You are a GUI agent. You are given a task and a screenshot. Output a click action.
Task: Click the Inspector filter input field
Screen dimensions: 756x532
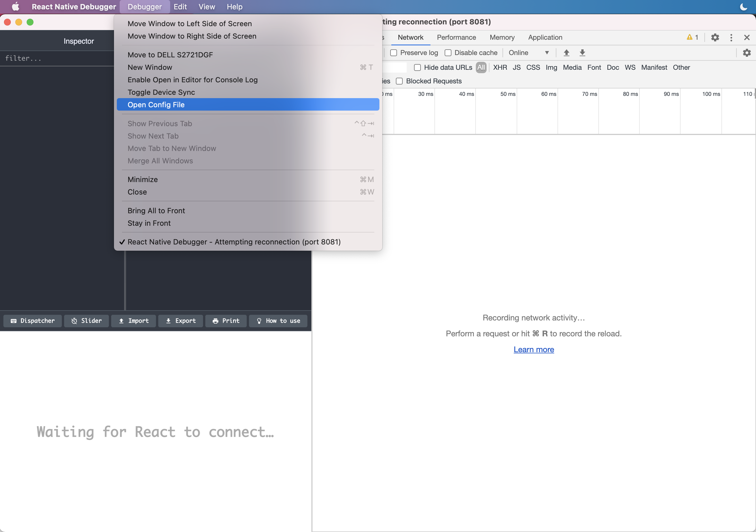click(x=58, y=58)
